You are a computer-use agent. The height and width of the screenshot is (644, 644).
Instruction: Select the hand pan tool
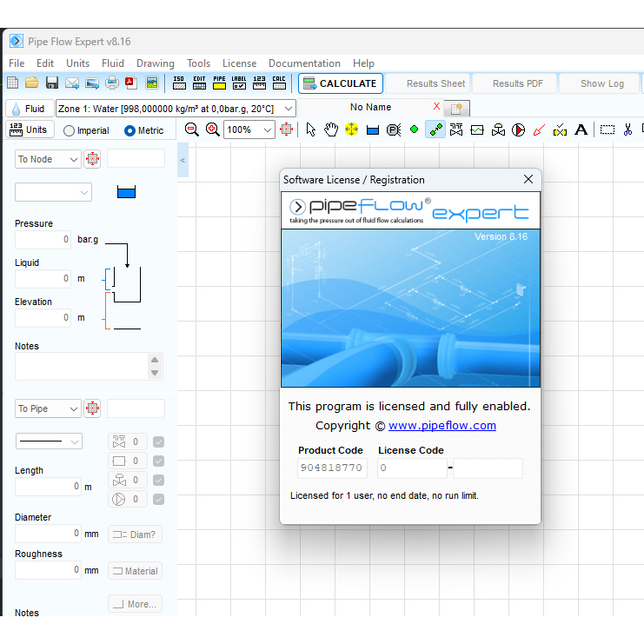pos(331,129)
